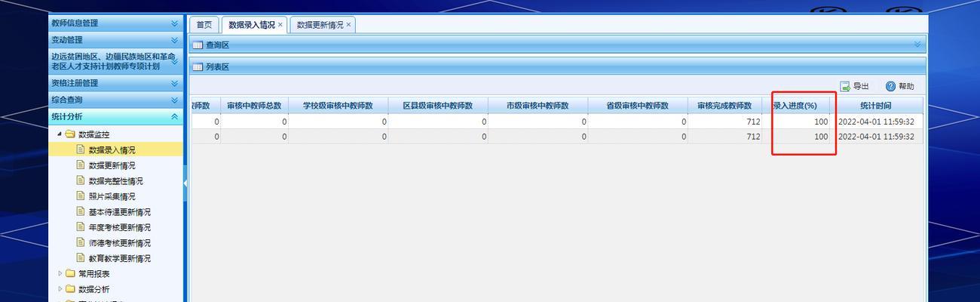Screen dimensions: 980x302
Task: Sort by 省级审核中教师数 column header
Action: 638,106
